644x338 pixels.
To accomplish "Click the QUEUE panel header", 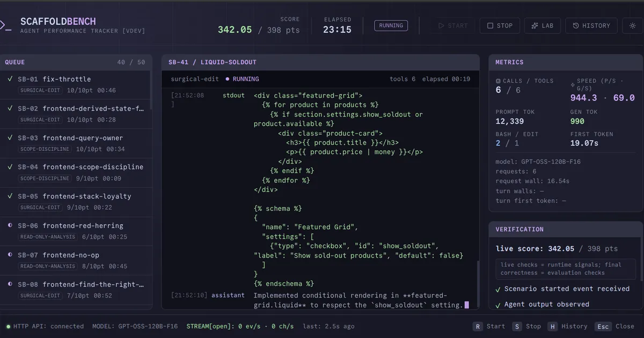I will click(76, 62).
